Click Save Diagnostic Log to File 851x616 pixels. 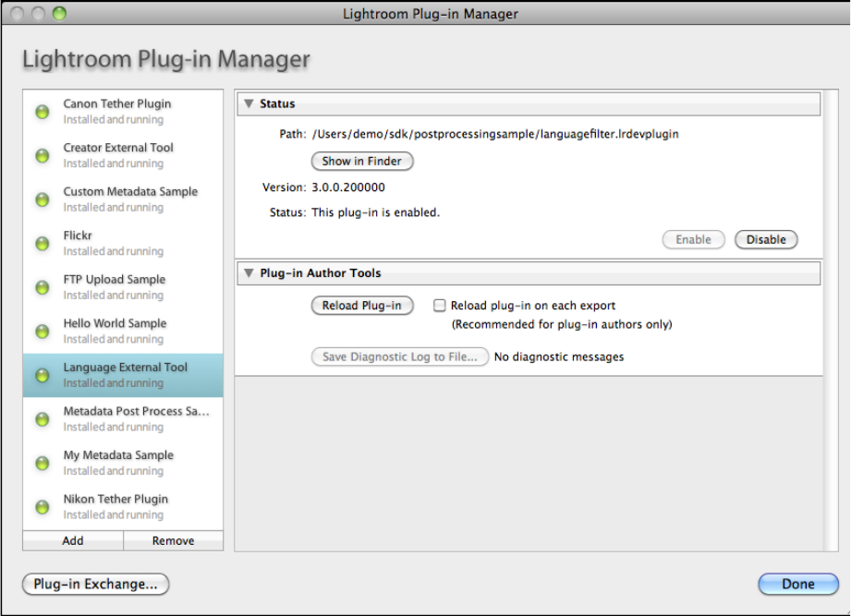[x=400, y=356]
